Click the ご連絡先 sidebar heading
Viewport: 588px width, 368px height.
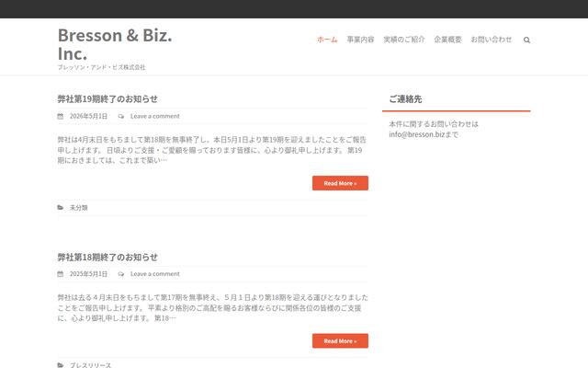[405, 99]
